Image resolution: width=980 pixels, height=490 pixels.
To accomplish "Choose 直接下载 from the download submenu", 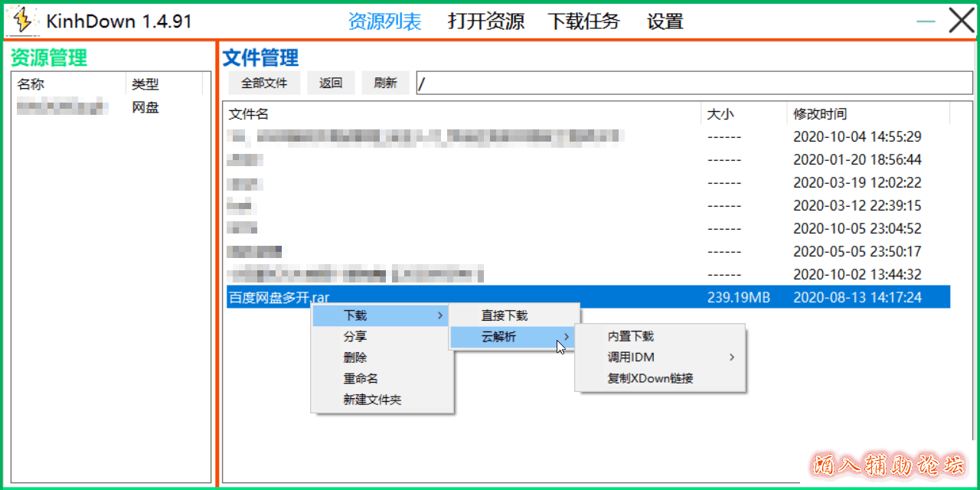I will click(505, 315).
